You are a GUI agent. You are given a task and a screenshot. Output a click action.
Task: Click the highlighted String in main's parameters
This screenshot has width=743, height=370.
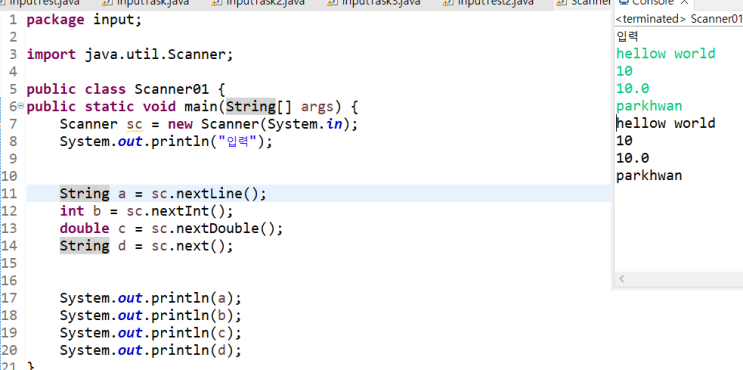251,107
